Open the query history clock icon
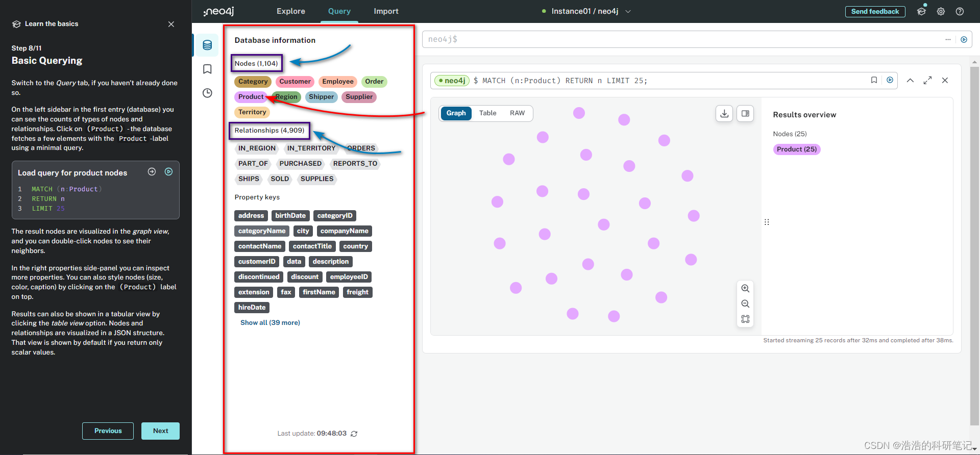Image resolution: width=980 pixels, height=455 pixels. tap(207, 93)
